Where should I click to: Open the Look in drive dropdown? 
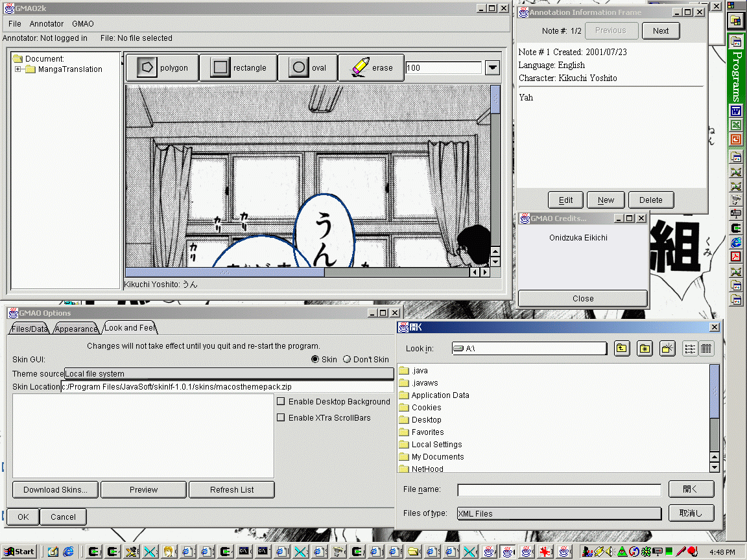(x=529, y=349)
